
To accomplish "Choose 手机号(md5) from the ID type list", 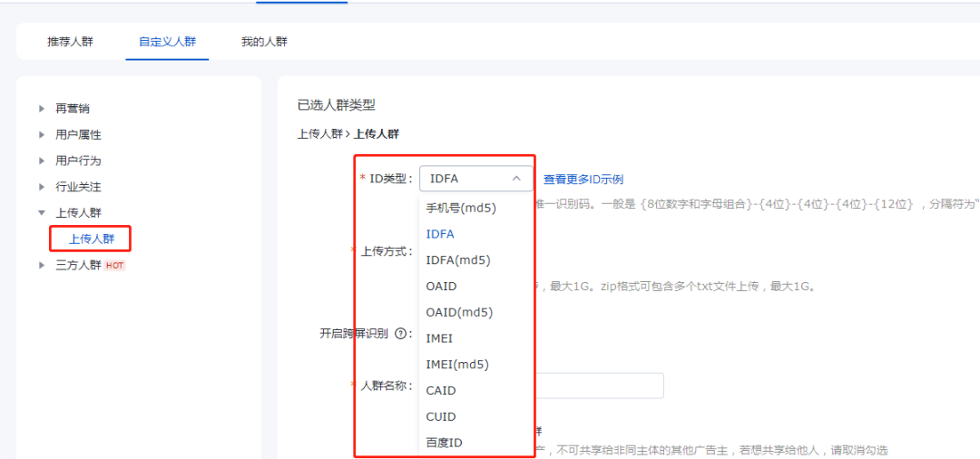I will (x=462, y=208).
